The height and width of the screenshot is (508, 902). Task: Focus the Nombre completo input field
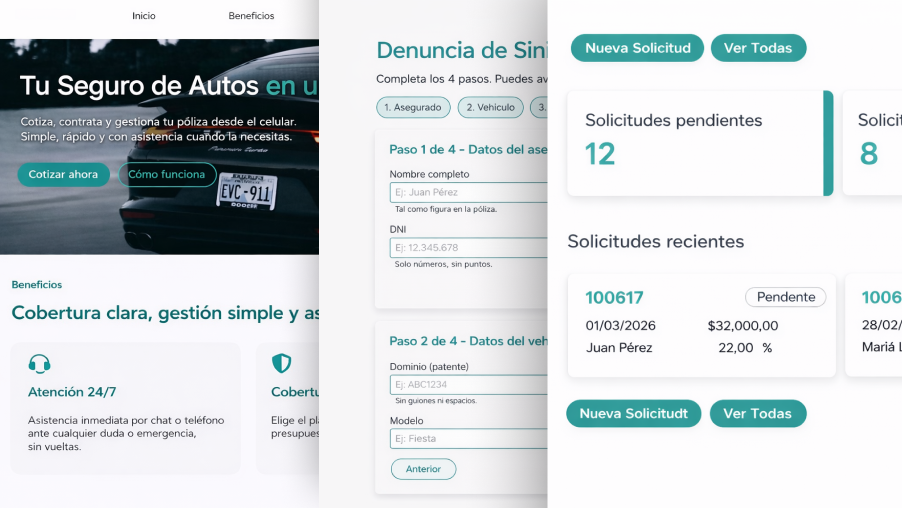click(x=469, y=192)
